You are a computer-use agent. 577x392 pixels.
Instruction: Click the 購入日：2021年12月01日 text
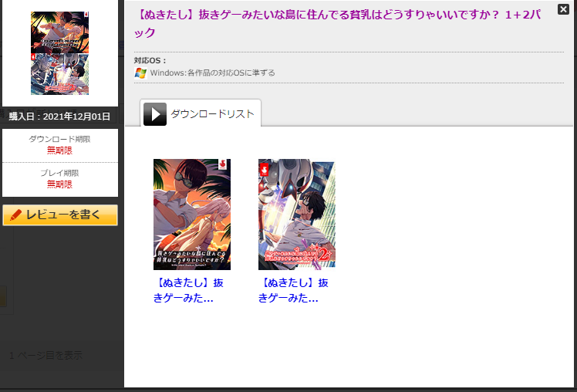tap(59, 117)
